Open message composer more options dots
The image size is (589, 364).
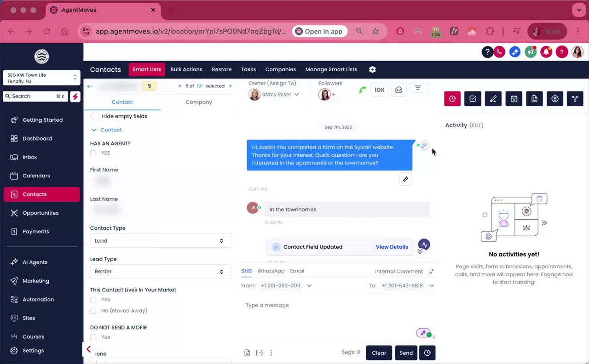point(271,353)
